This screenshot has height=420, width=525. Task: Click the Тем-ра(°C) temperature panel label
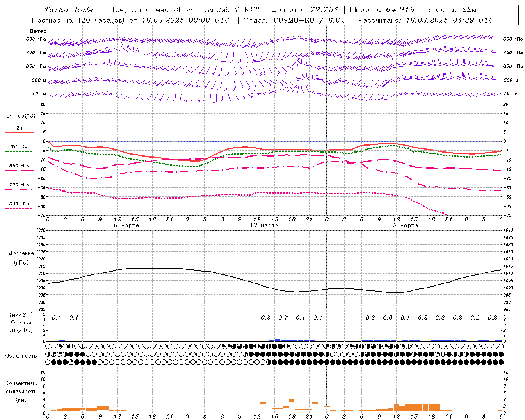tap(19, 116)
